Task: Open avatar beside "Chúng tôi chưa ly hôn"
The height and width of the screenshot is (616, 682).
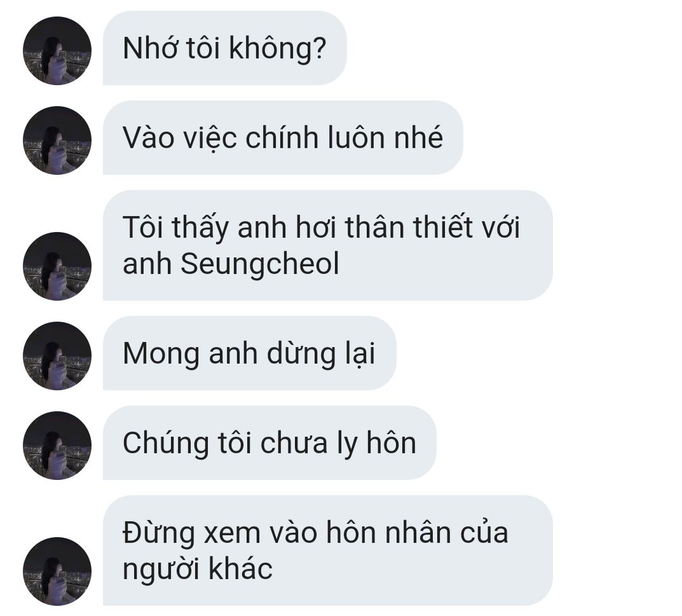Action: [57, 446]
